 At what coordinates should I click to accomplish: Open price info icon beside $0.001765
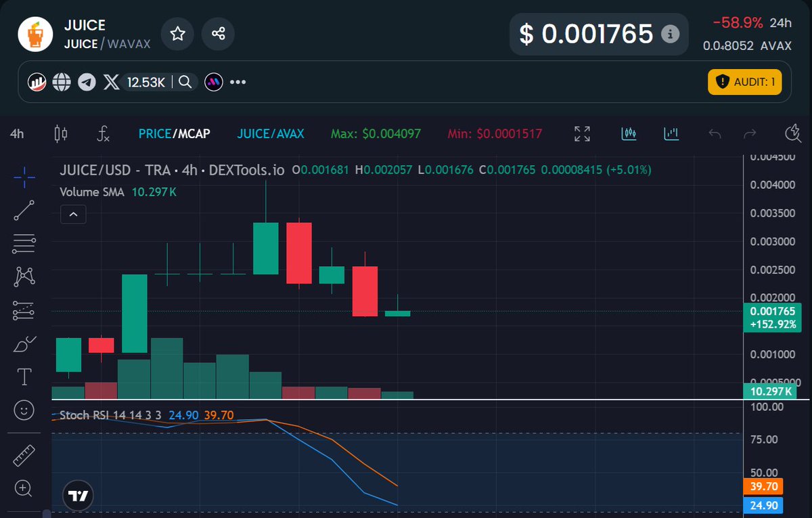coord(670,34)
